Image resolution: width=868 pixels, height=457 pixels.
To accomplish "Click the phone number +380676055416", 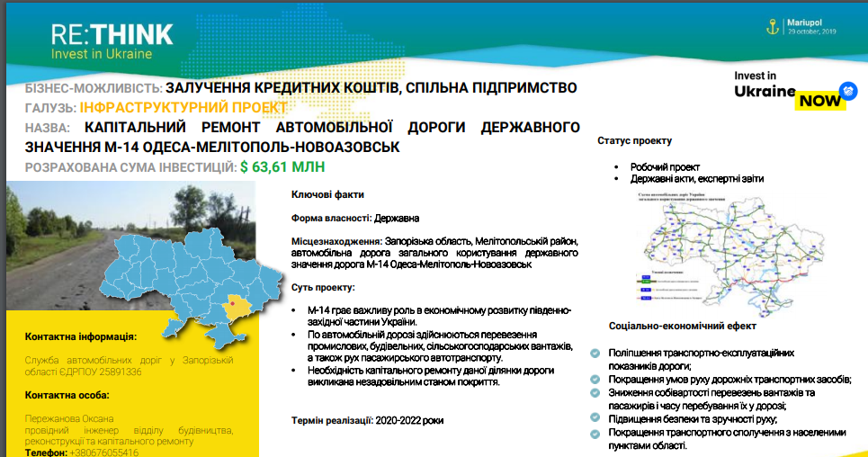I will point(103,453).
